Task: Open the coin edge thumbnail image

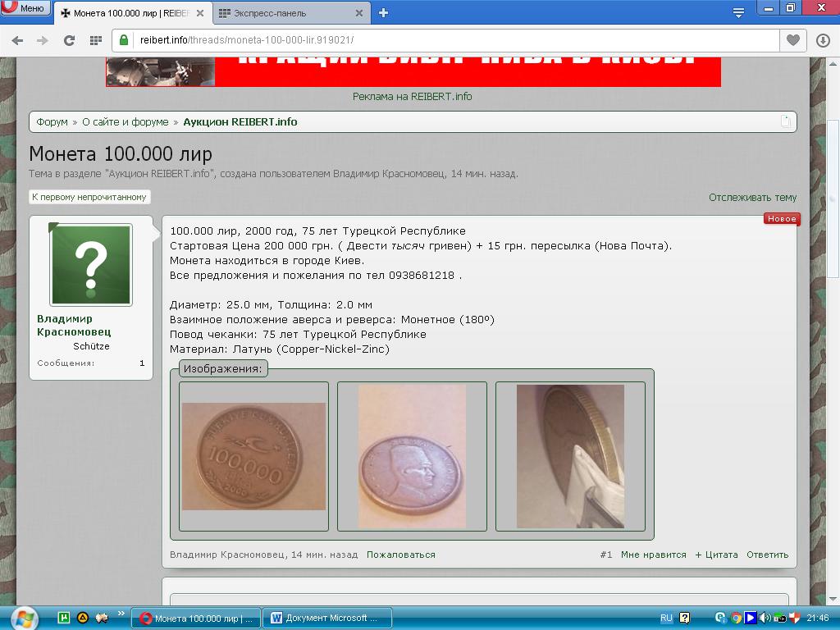Action: pos(570,456)
